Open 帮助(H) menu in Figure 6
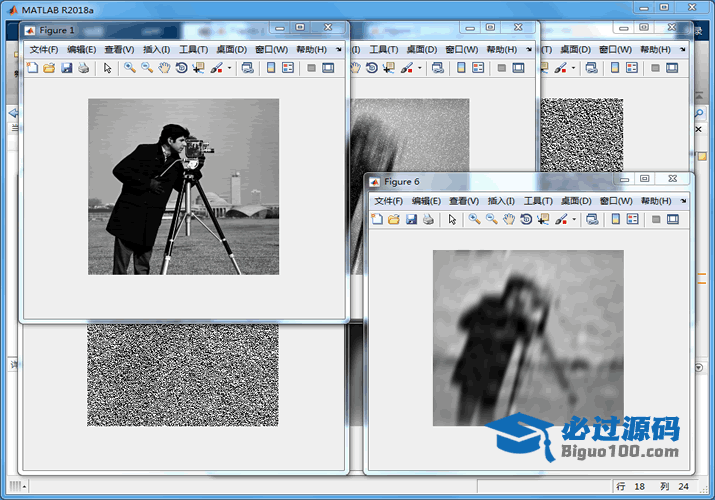 pyautogui.click(x=656, y=201)
